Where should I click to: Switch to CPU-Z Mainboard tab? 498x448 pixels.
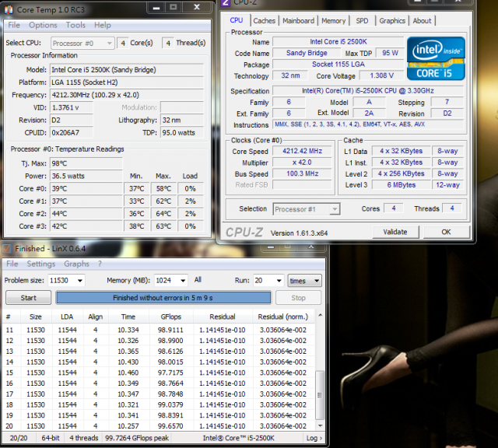click(298, 21)
